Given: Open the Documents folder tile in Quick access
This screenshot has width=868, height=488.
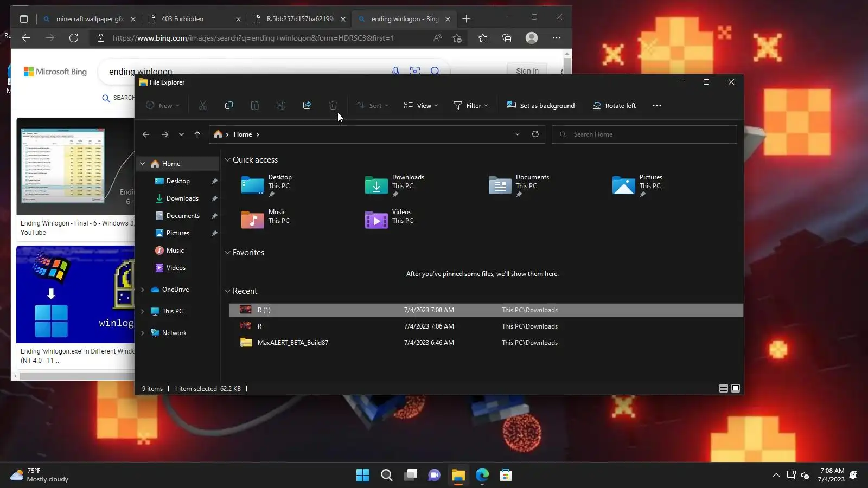Looking at the screenshot, I should 519,185.
